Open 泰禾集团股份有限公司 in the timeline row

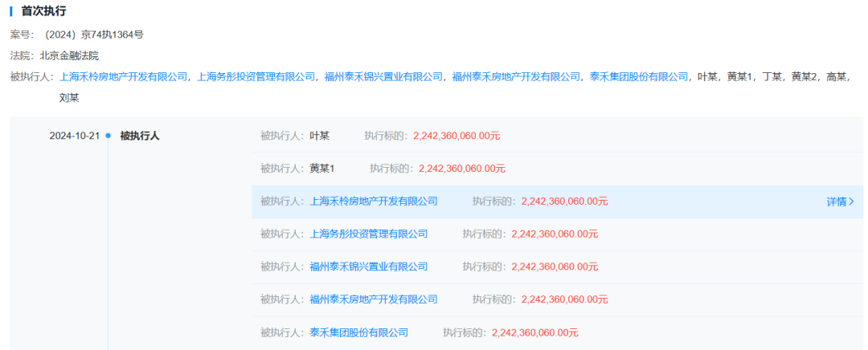(x=358, y=332)
